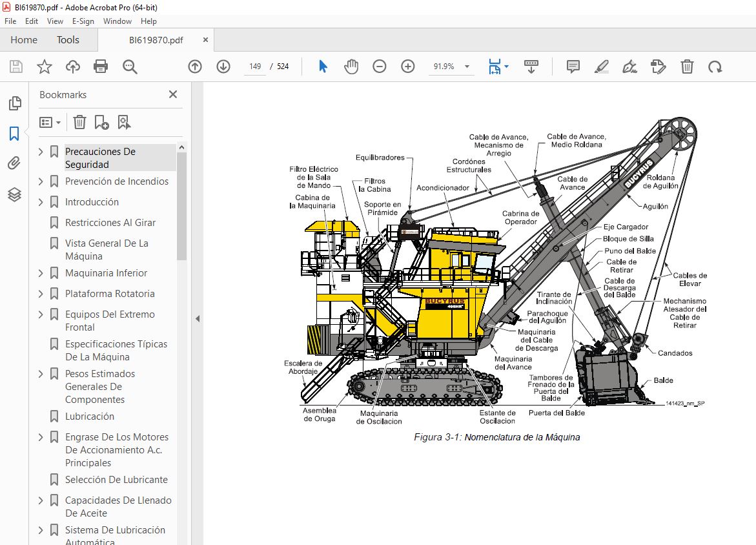The image size is (756, 545).
Task: Open the find text magnifier tool
Action: tap(130, 67)
